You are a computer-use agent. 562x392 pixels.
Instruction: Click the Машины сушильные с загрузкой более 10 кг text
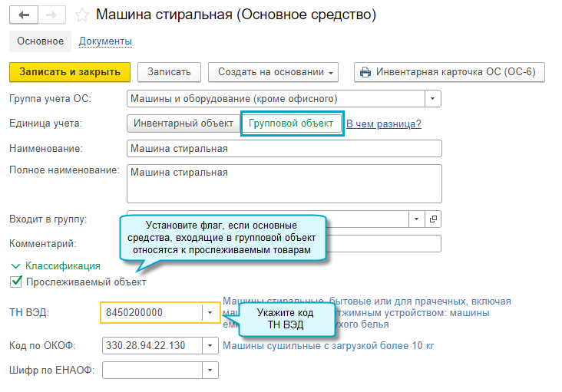[x=329, y=346]
